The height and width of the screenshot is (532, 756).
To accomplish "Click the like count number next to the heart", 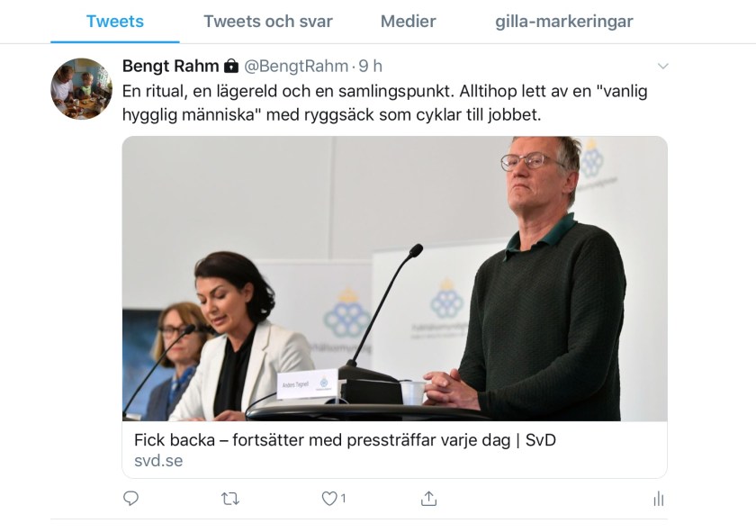I will click(x=343, y=498).
